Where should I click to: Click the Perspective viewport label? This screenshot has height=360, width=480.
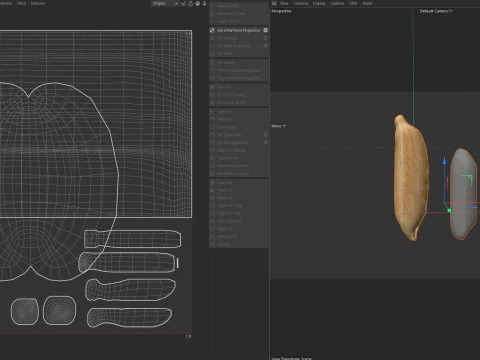281,11
